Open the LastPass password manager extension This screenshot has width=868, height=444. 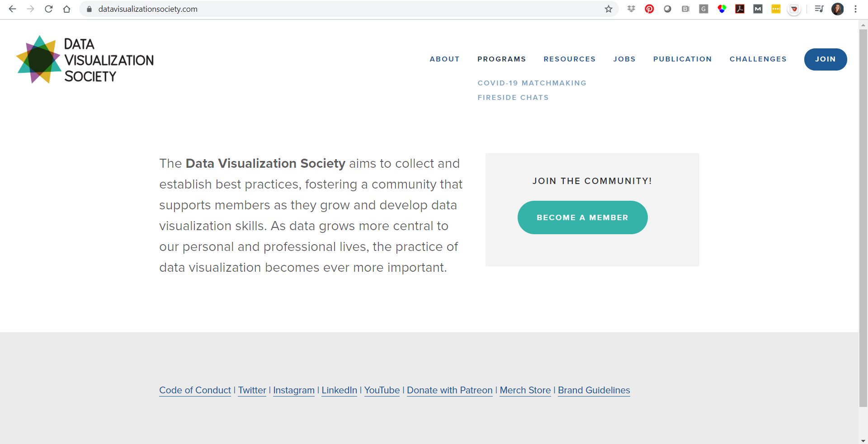[776, 9]
